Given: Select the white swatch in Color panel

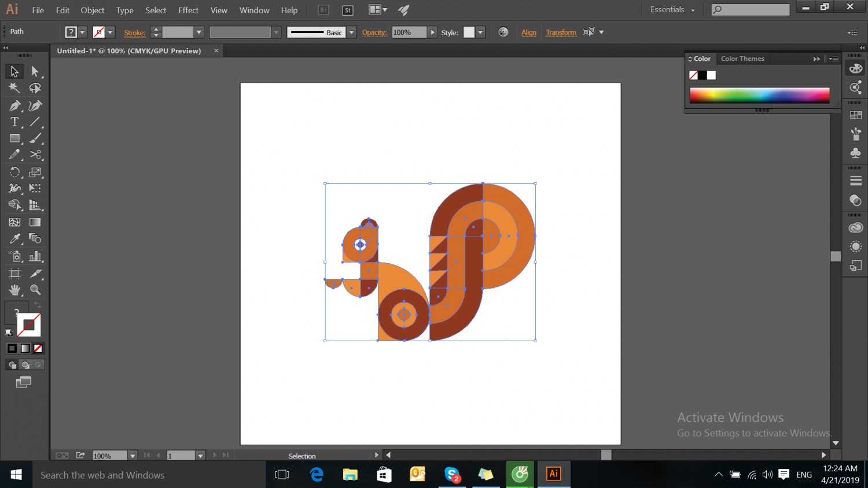Looking at the screenshot, I should tap(711, 75).
